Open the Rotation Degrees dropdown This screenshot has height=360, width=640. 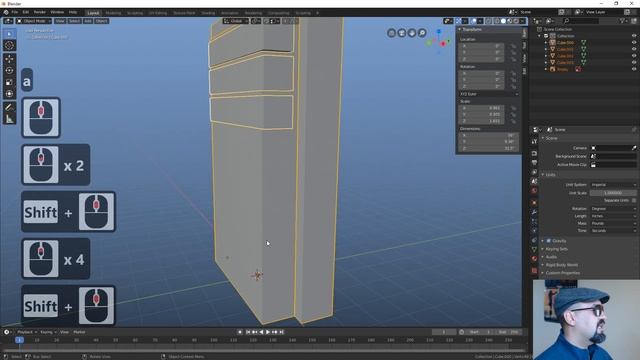(613, 209)
